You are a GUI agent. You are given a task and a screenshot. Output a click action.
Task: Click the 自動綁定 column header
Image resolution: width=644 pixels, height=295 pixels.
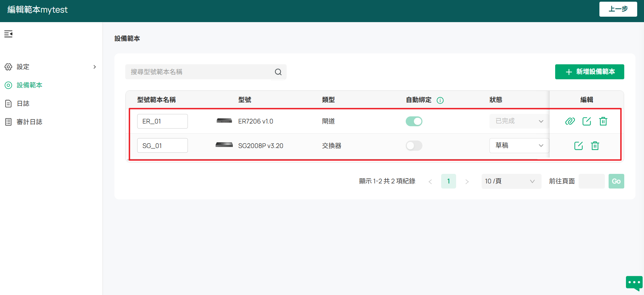pyautogui.click(x=419, y=100)
